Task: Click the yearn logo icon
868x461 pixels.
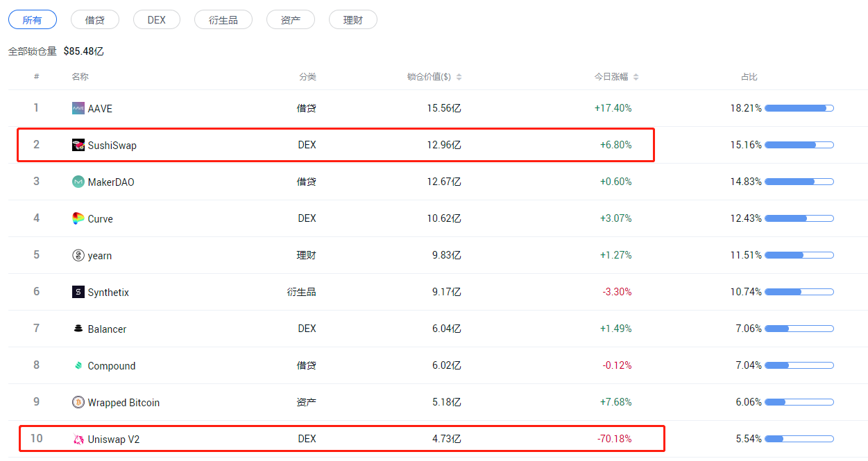Action: point(78,255)
